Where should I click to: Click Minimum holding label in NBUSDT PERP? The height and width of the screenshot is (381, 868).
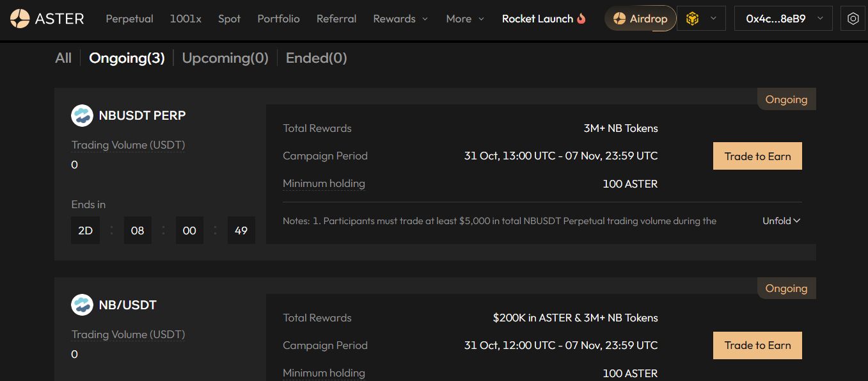(x=324, y=184)
